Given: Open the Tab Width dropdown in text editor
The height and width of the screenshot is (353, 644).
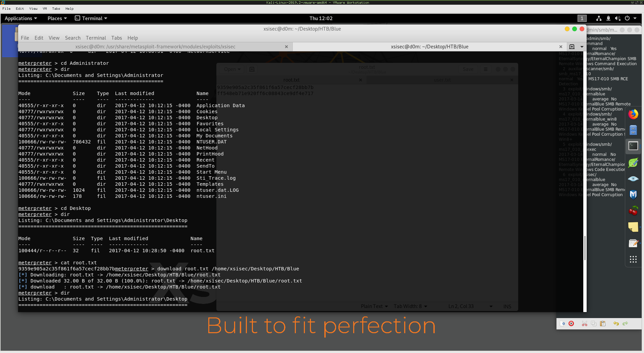Looking at the screenshot, I should coord(410,306).
